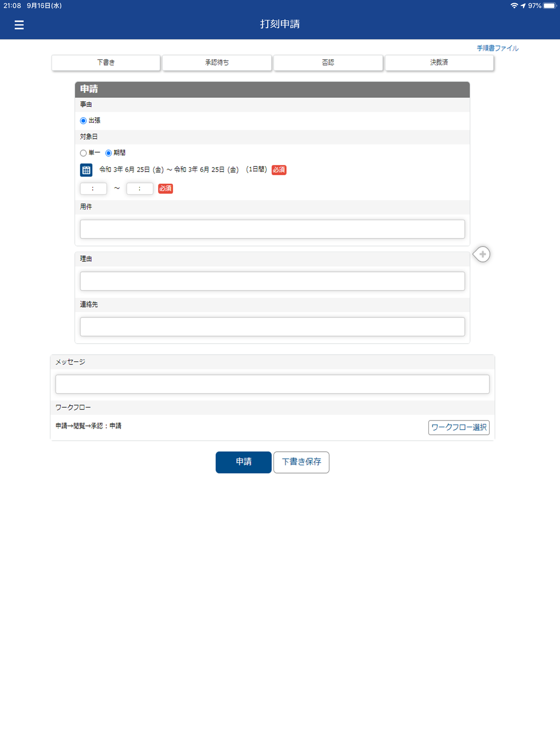Viewport: 560px width, 747px height.
Task: Open the calendar date picker
Action: point(86,170)
